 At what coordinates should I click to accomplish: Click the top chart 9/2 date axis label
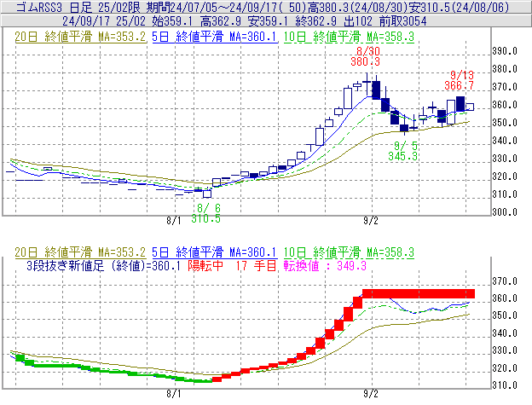click(x=371, y=221)
